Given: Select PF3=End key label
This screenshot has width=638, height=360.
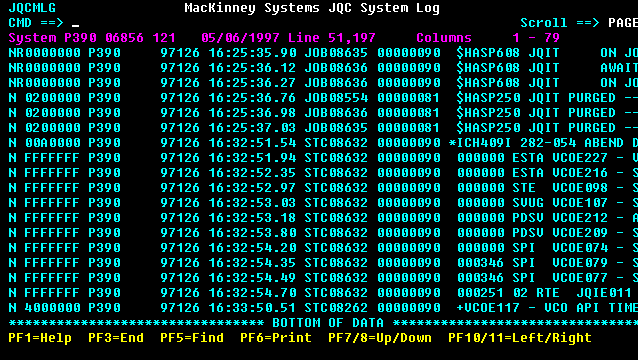Looking at the screenshot, I should [x=116, y=338].
